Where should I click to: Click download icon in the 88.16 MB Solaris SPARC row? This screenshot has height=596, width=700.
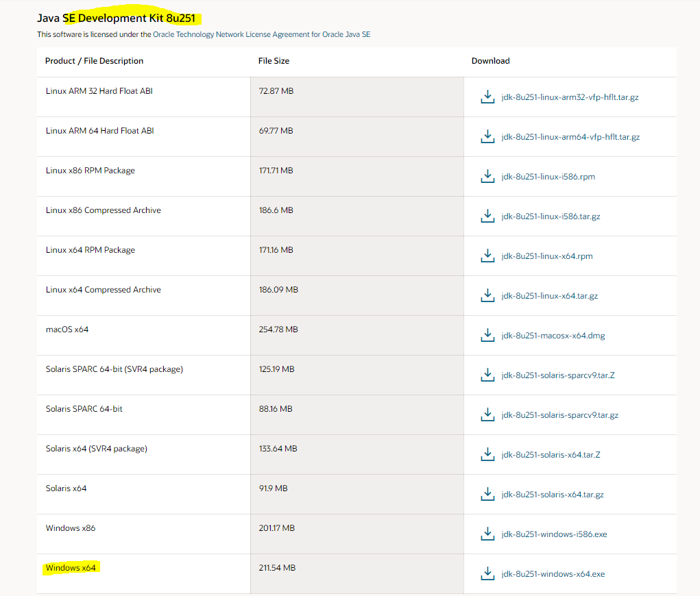click(487, 414)
